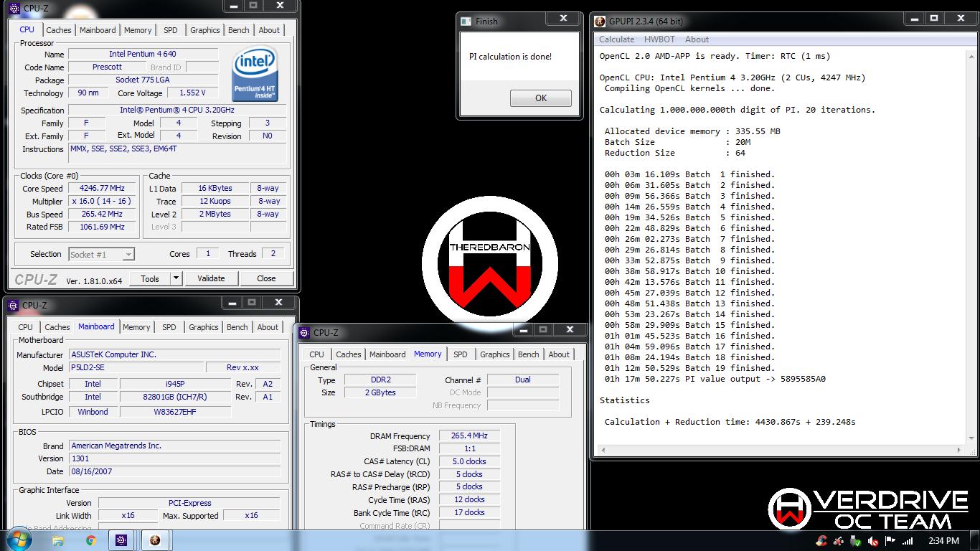The height and width of the screenshot is (551, 980).
Task: Click title bar icon of Memory CPU-Z window
Action: click(304, 332)
